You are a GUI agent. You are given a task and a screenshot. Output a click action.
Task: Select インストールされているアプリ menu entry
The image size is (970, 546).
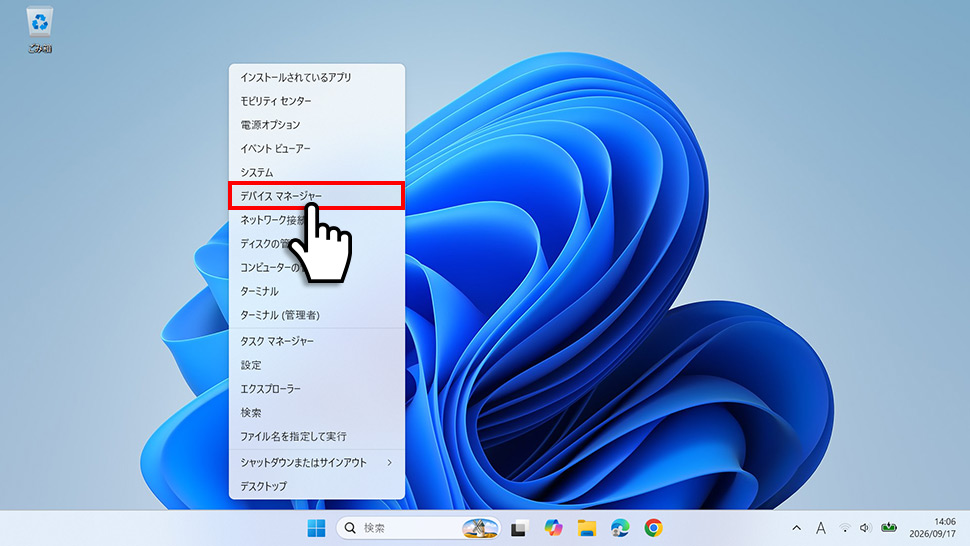(x=317, y=77)
